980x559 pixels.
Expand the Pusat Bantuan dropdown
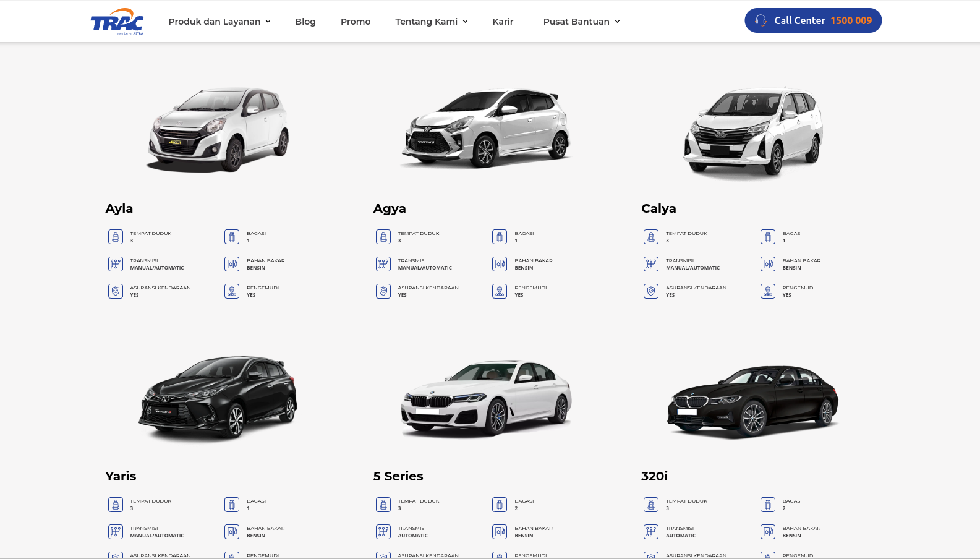pos(581,22)
